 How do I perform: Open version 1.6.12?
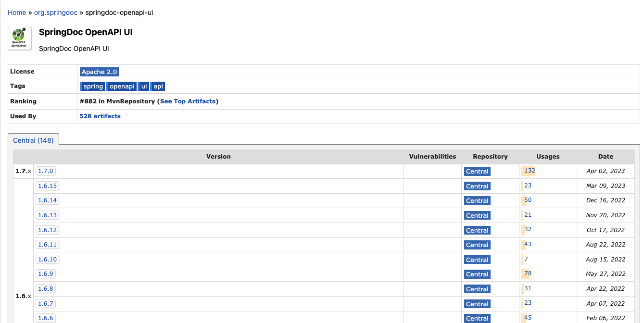47,230
